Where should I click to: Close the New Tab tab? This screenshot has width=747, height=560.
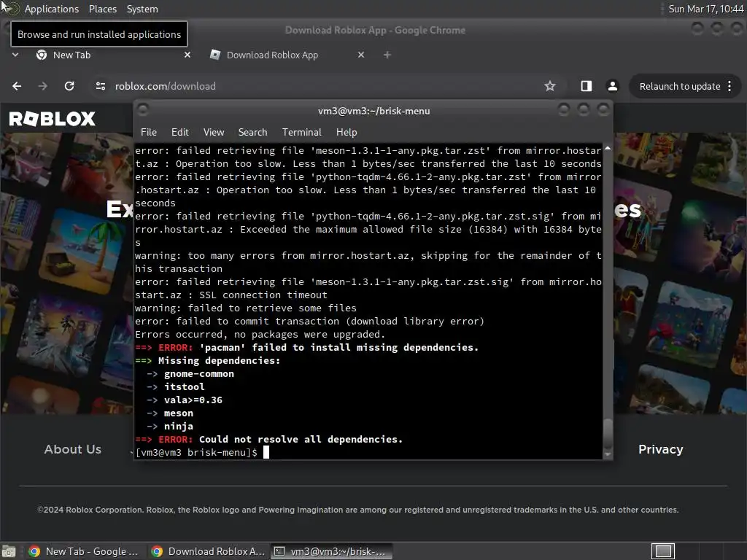(187, 55)
